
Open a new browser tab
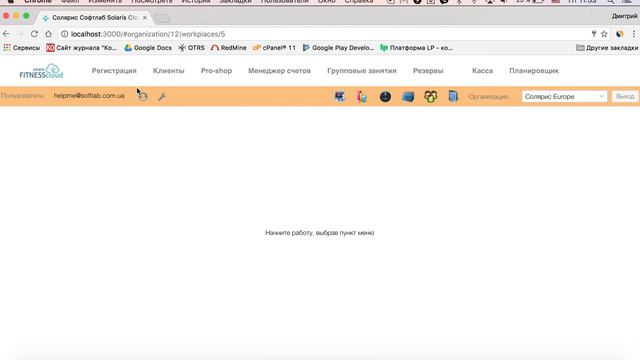[162, 18]
